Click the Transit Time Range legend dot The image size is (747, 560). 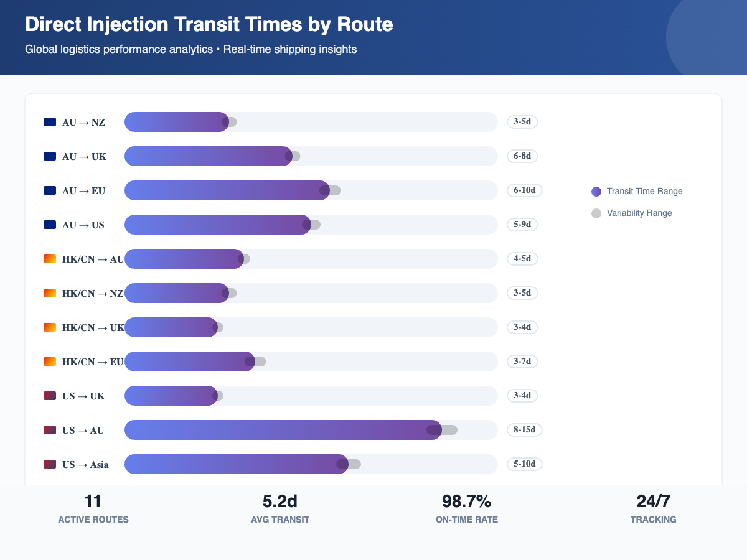[x=596, y=192]
